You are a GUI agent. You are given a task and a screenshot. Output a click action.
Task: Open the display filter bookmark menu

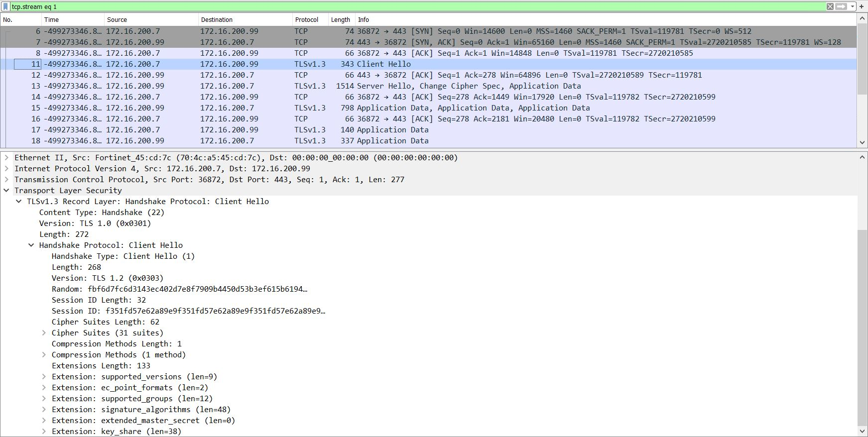point(5,6)
